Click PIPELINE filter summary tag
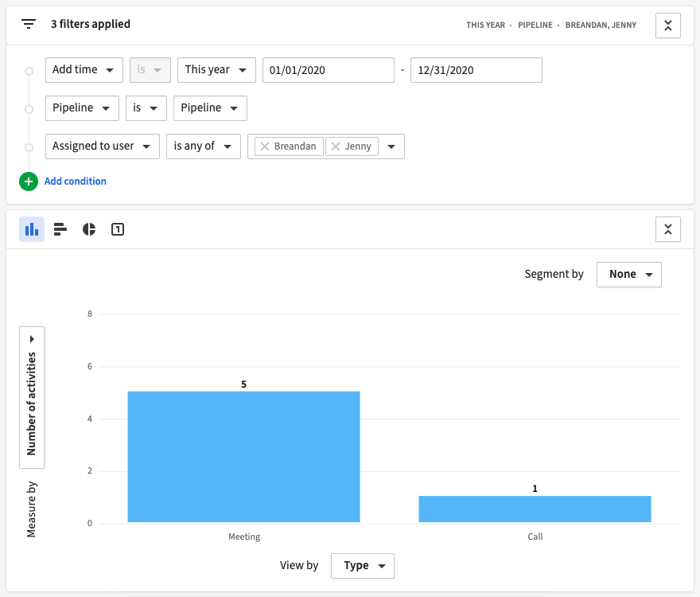The image size is (700, 597). [535, 25]
